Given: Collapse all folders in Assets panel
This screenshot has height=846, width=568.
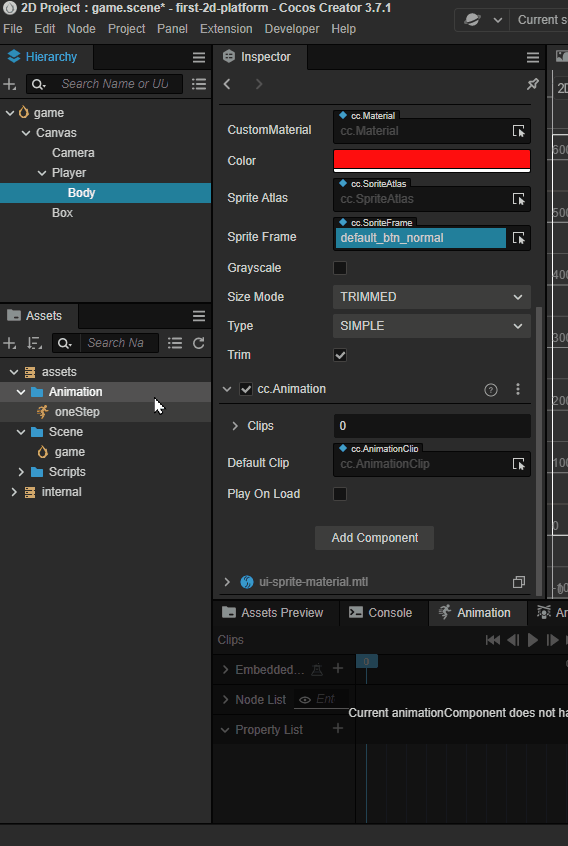Looking at the screenshot, I should click(x=175, y=343).
